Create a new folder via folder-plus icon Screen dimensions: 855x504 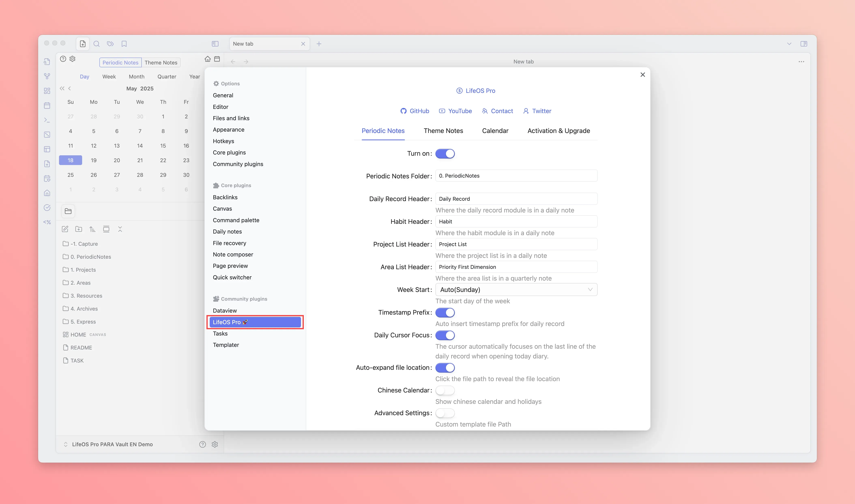tap(78, 229)
